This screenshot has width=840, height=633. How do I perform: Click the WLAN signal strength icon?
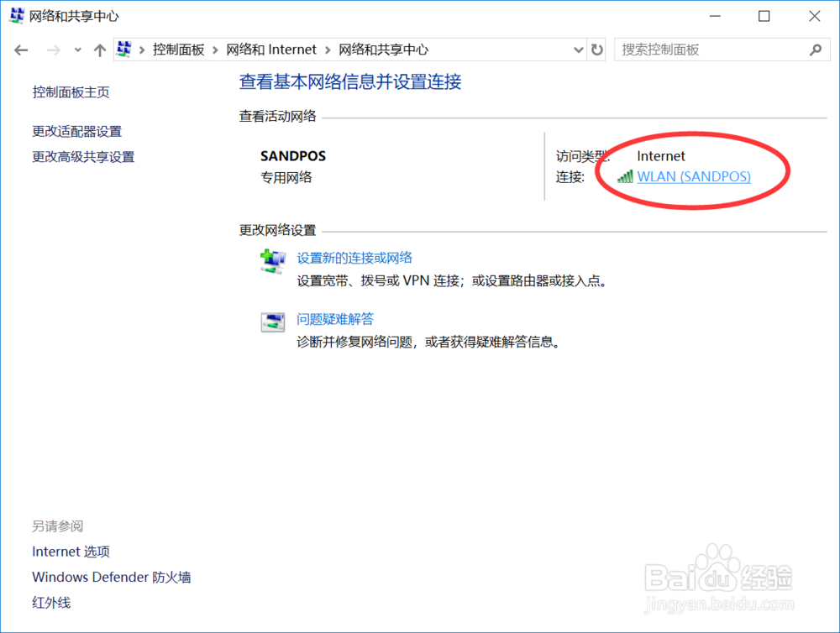click(x=625, y=177)
